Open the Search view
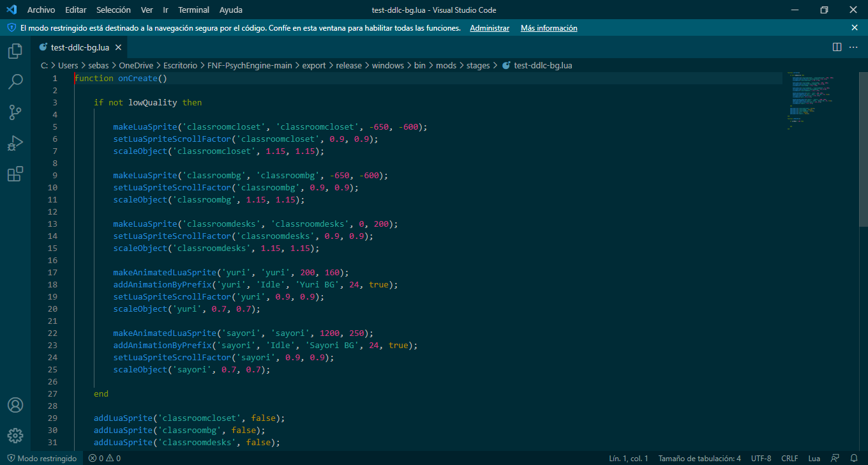 (15, 82)
